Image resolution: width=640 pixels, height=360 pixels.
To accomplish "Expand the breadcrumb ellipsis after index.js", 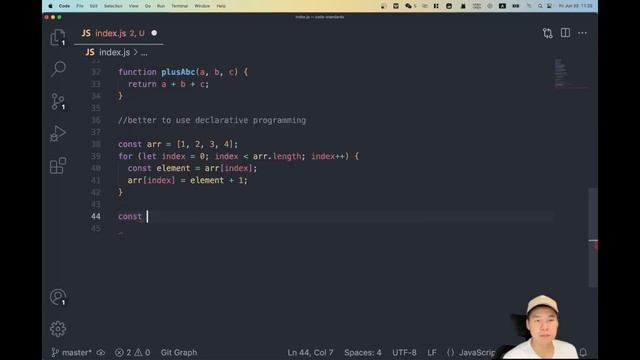I will click(x=144, y=53).
